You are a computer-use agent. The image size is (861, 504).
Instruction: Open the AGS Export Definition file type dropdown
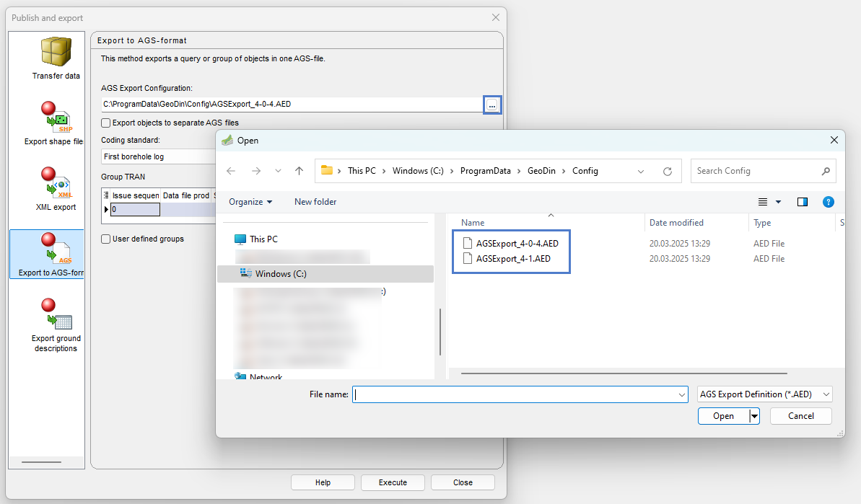click(765, 394)
